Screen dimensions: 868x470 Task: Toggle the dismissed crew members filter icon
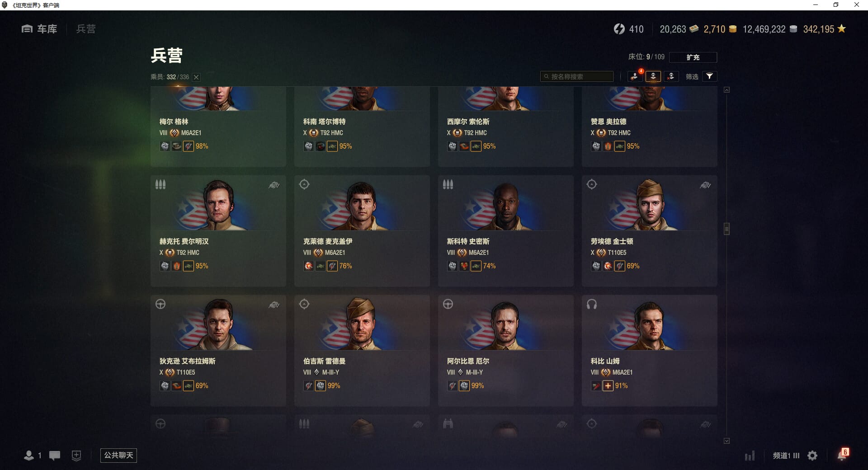point(671,76)
